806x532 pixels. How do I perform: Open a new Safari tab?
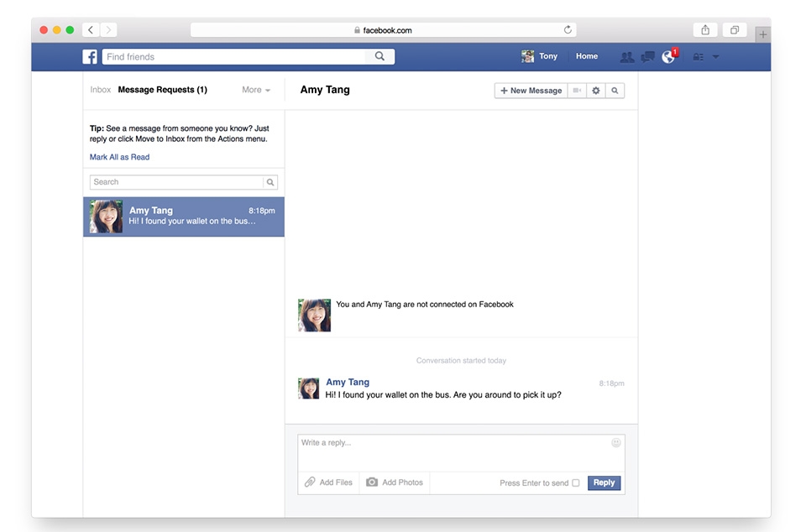pyautogui.click(x=763, y=34)
